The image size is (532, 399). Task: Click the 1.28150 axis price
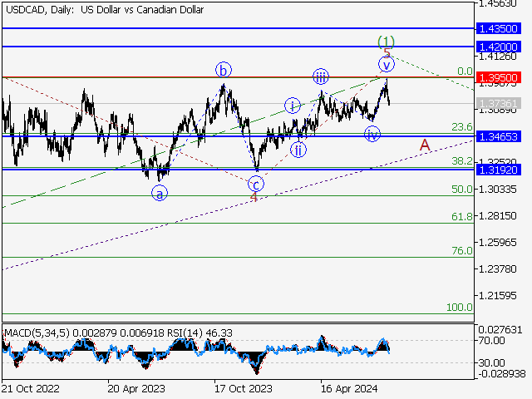[497, 216]
